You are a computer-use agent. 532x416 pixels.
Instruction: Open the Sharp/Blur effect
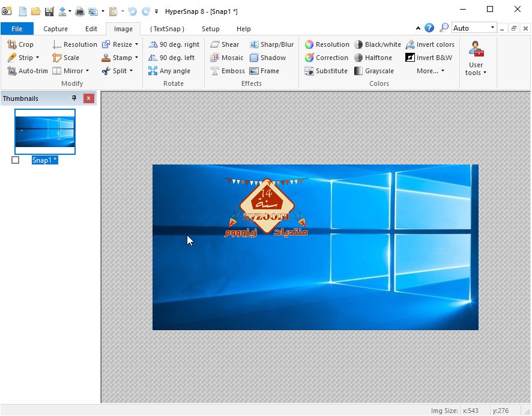point(271,44)
